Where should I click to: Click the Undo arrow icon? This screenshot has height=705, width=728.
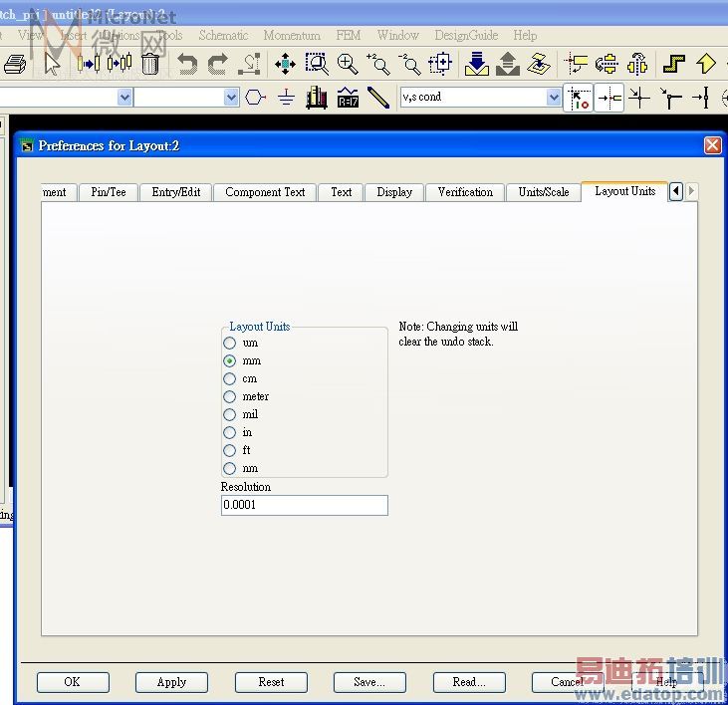pos(186,65)
